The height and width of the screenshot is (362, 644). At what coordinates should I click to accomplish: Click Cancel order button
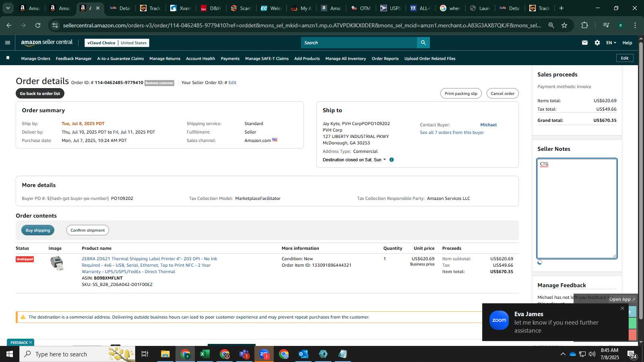(x=502, y=93)
